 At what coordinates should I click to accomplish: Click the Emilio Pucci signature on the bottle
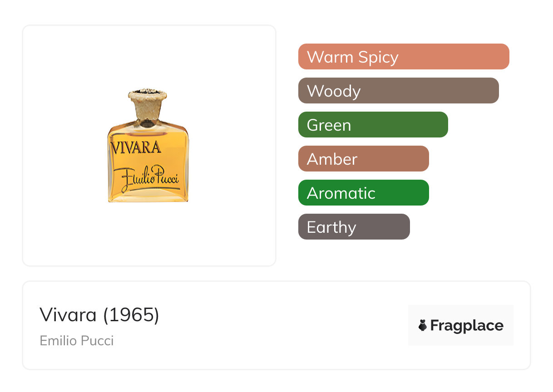click(x=146, y=177)
